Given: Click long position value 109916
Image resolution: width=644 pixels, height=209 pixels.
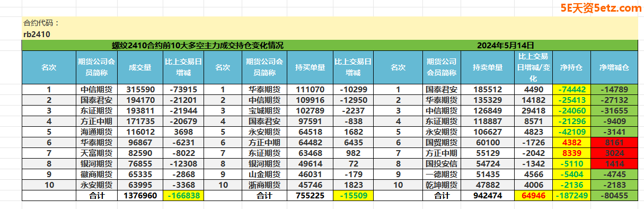Looking at the screenshot, I should coord(310,100).
